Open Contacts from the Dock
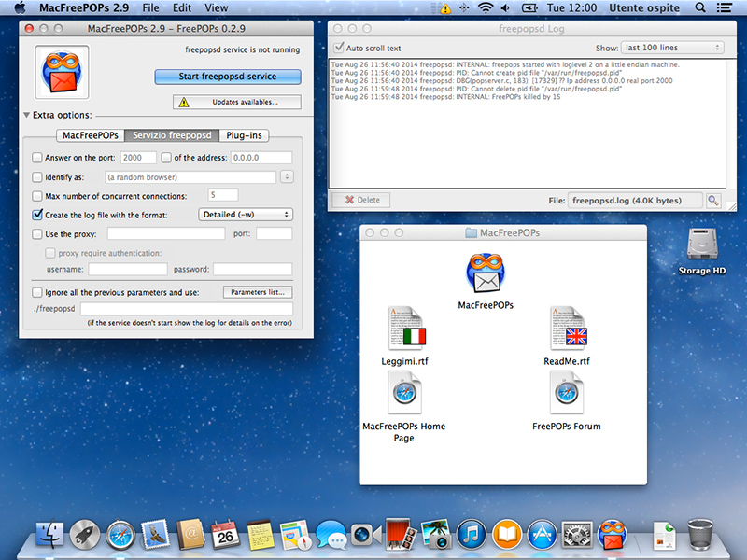The height and width of the screenshot is (560, 747). (x=190, y=535)
